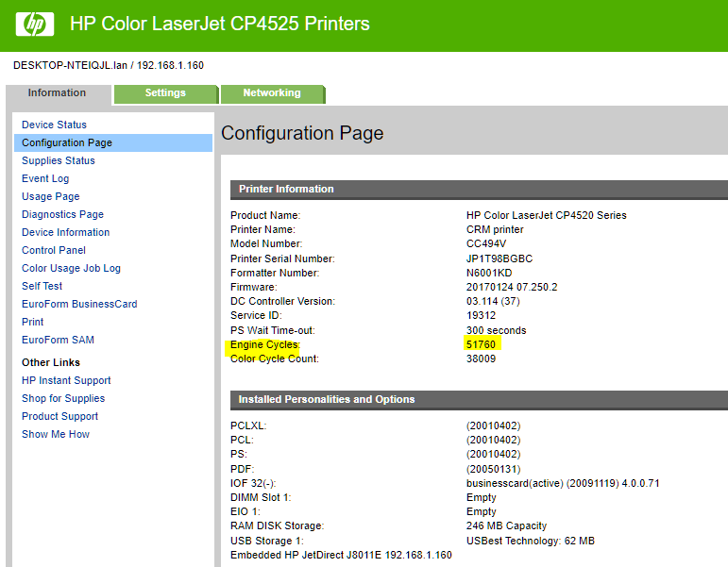The height and width of the screenshot is (567, 728).
Task: Select the Information tab
Action: point(57,93)
